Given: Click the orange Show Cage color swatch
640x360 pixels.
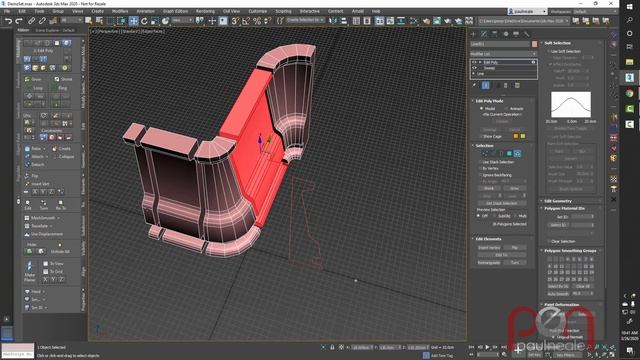Looking at the screenshot, I should click(516, 136).
